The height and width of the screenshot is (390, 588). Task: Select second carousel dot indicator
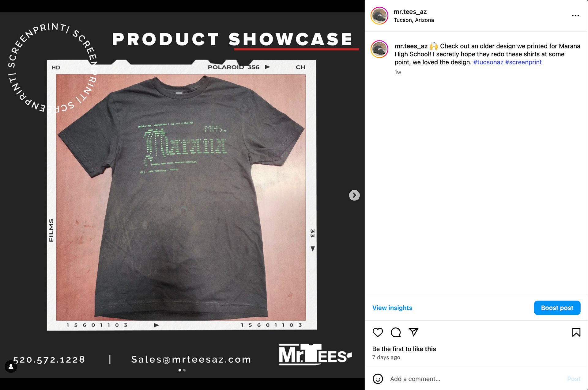[184, 370]
